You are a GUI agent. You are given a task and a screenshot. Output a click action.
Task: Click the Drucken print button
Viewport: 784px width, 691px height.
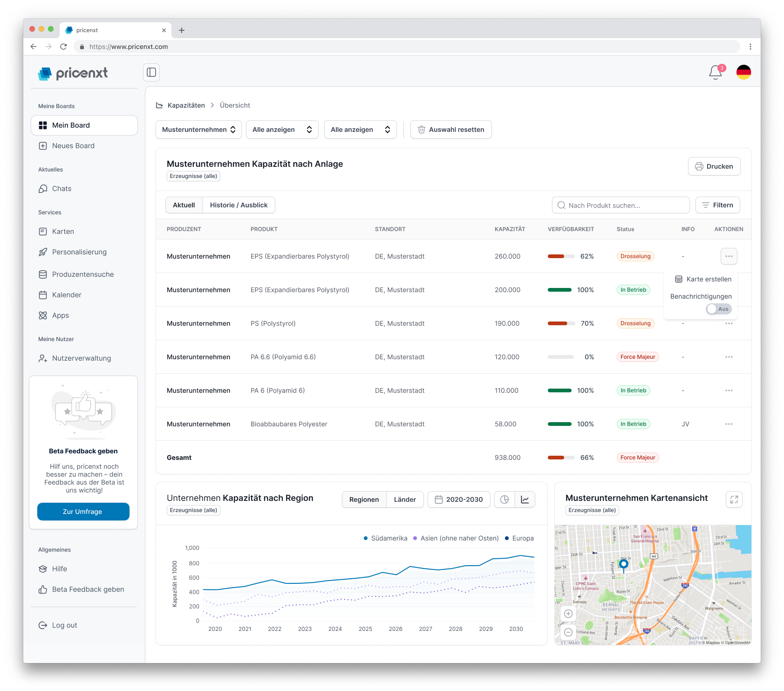[x=714, y=166]
